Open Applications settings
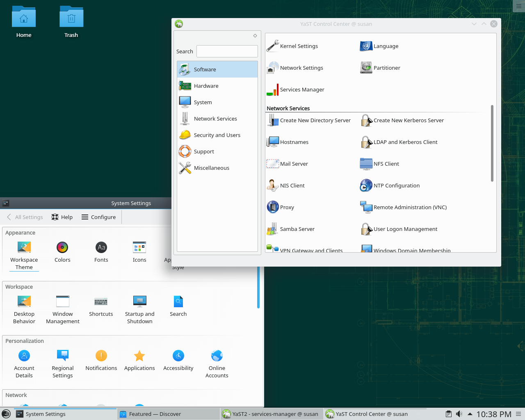The image size is (525, 420). (139, 360)
